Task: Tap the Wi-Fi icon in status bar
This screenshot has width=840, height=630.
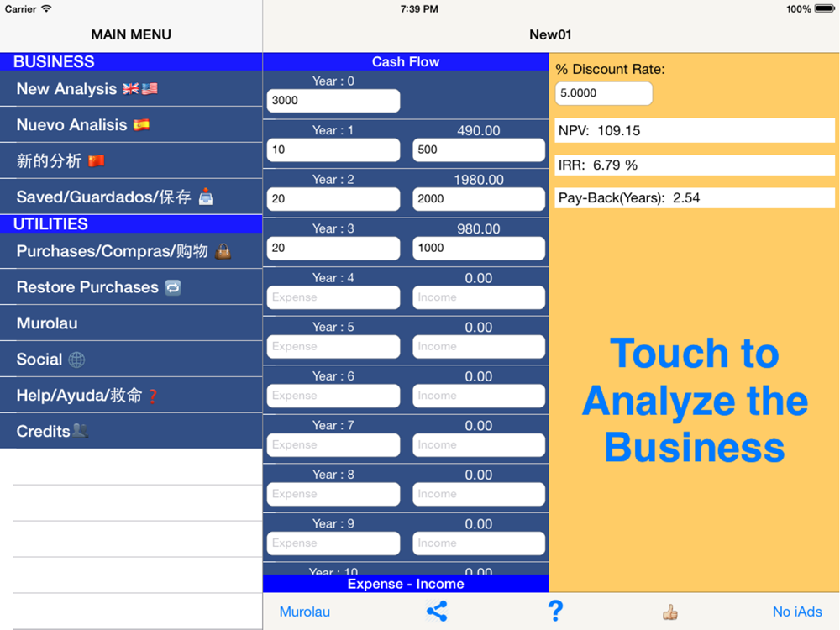Action: [46, 8]
